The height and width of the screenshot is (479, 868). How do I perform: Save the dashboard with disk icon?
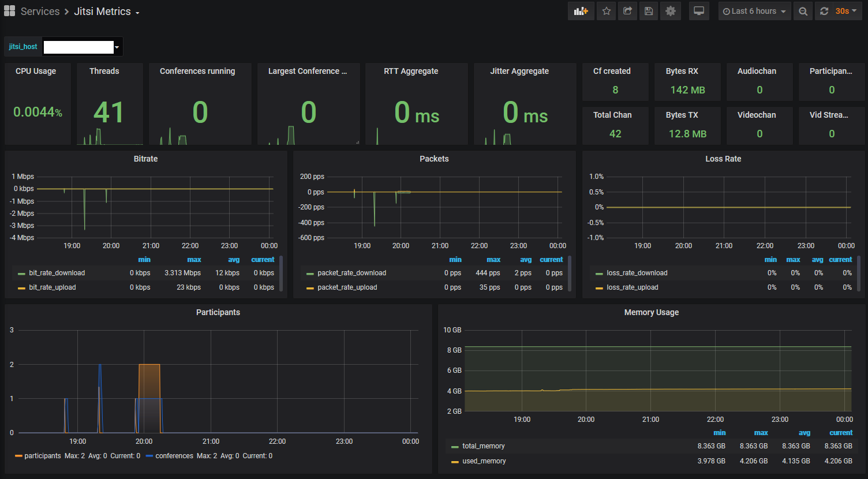[x=649, y=11]
